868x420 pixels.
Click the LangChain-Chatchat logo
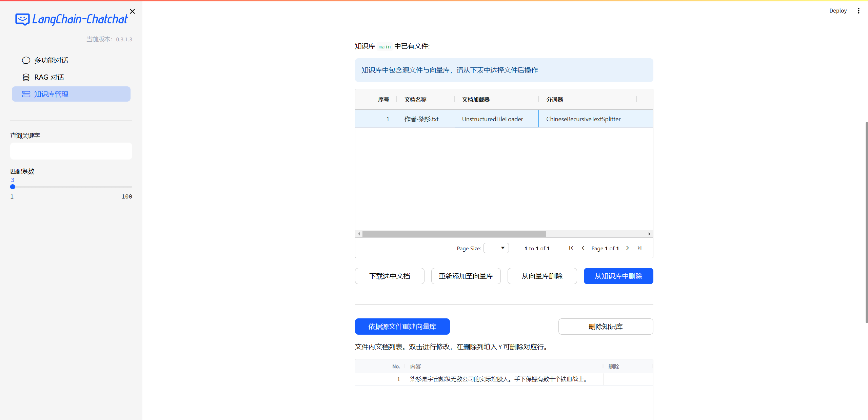[72, 19]
